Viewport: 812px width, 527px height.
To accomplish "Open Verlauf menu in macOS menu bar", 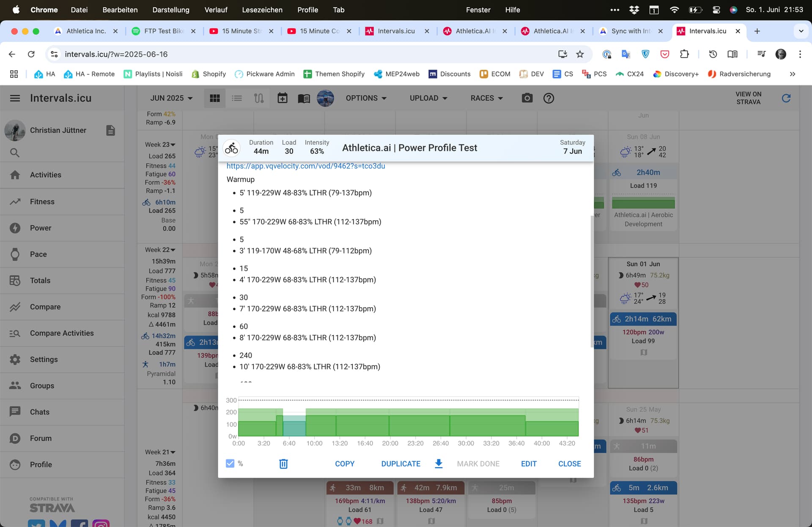I will (x=216, y=10).
